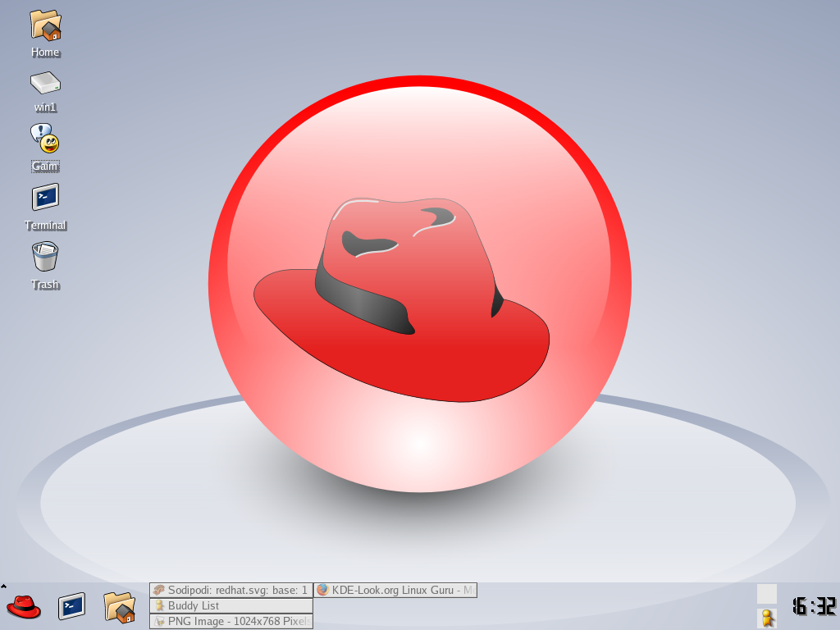
Task: Switch to KDE-Look.org Linux Guru browser window
Action: (x=395, y=590)
